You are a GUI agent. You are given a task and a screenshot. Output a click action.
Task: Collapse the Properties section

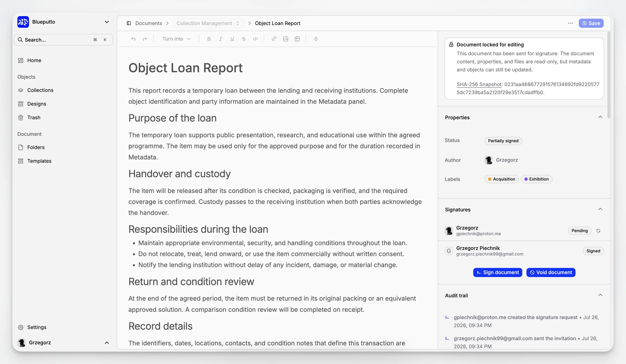click(x=600, y=117)
